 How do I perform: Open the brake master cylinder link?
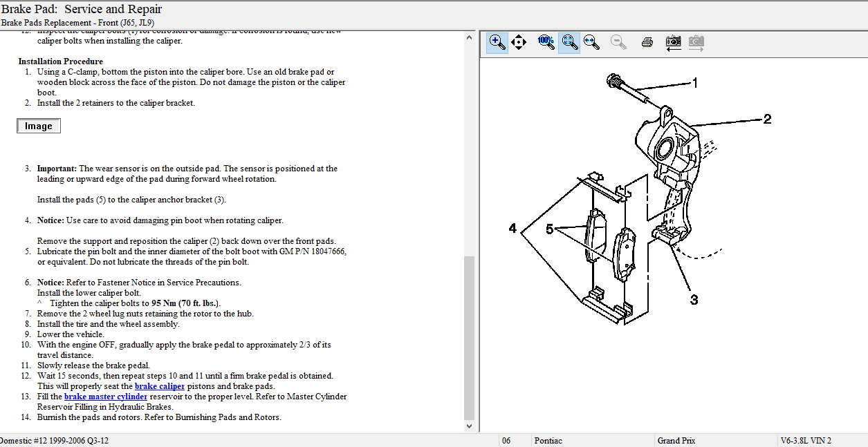[x=106, y=397]
